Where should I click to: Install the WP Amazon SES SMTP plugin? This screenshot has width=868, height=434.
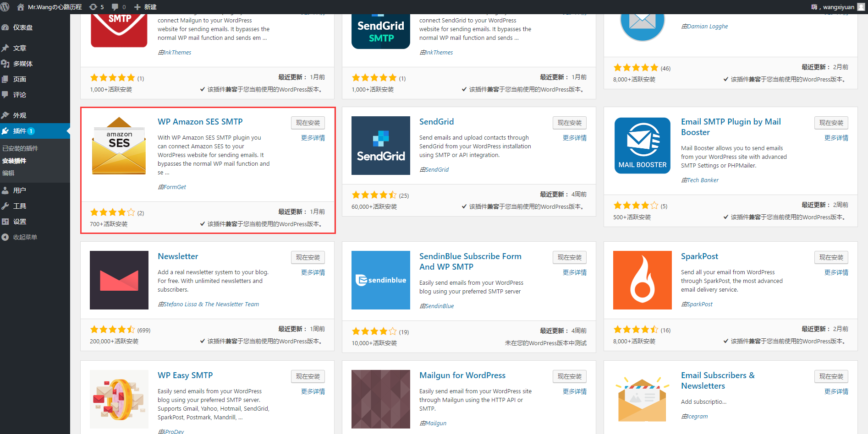tap(308, 123)
